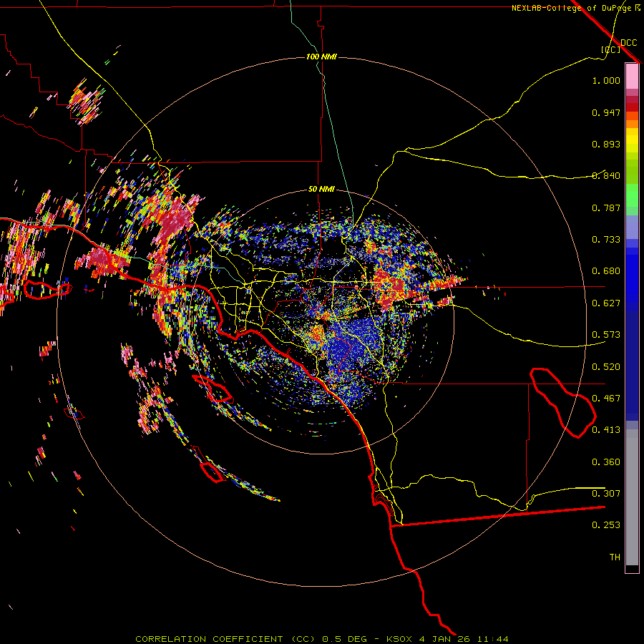Click the TH threshold label on the scale
This screenshot has height=644, width=644.
pos(615,557)
